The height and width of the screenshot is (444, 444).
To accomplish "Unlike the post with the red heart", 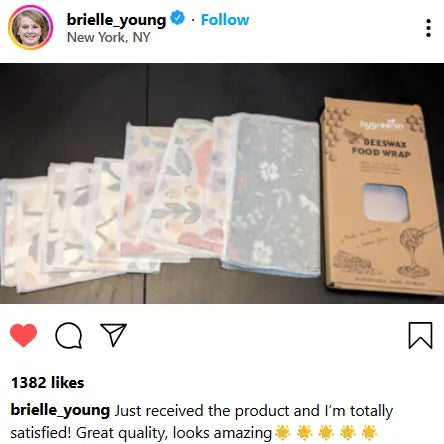I will tap(23, 335).
